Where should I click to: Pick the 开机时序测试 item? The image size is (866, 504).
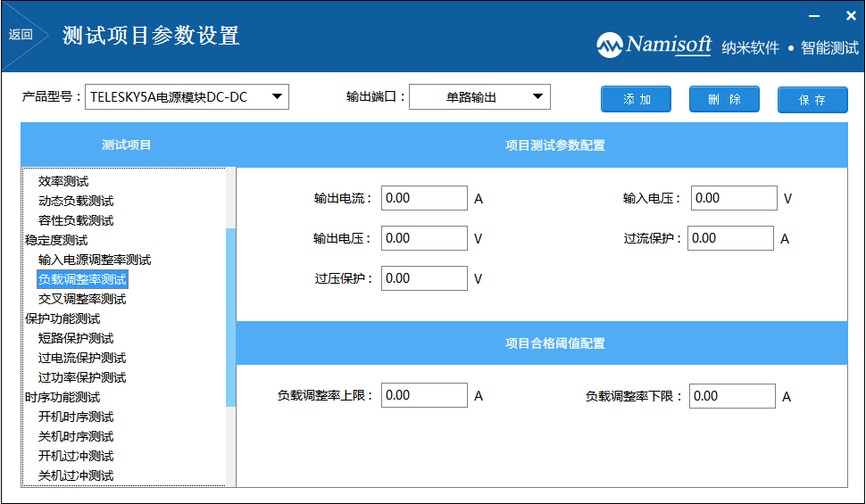(x=76, y=417)
